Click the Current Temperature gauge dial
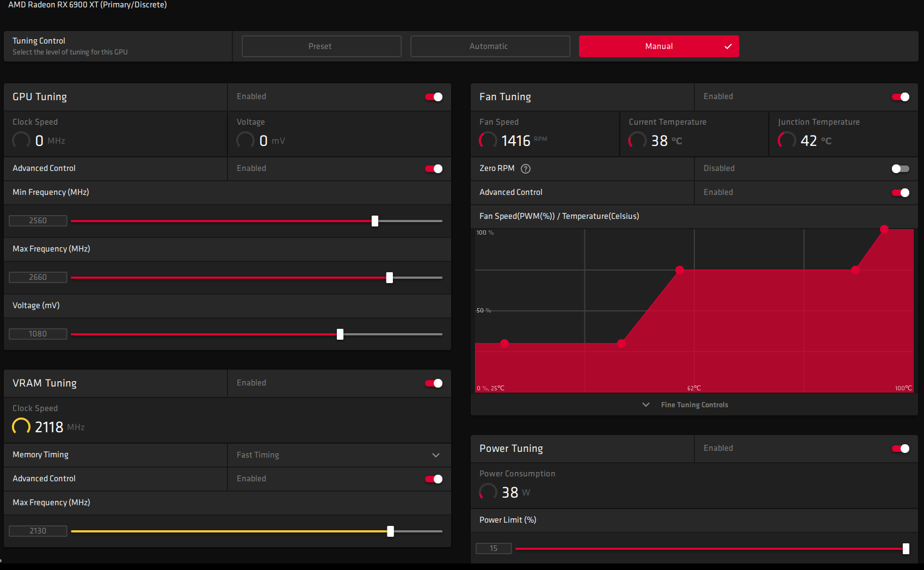Image resolution: width=924 pixels, height=570 pixels. [x=638, y=140]
